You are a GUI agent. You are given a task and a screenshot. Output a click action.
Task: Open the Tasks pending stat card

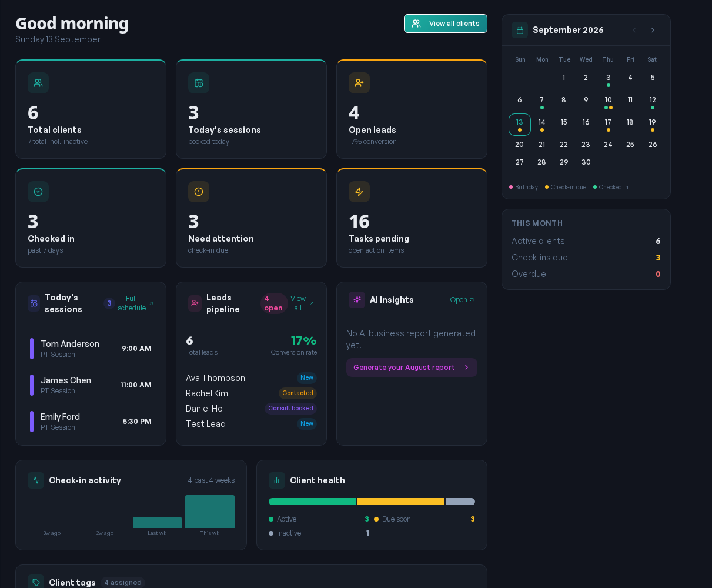point(412,218)
